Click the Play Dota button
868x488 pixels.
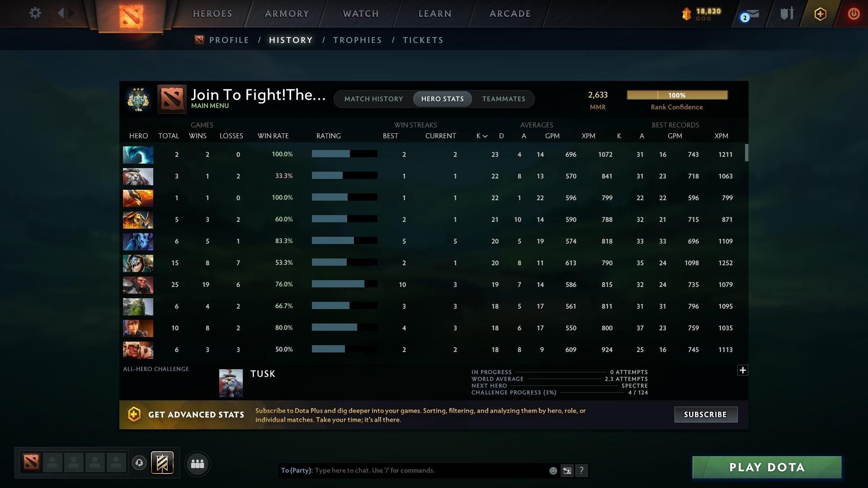coord(766,467)
